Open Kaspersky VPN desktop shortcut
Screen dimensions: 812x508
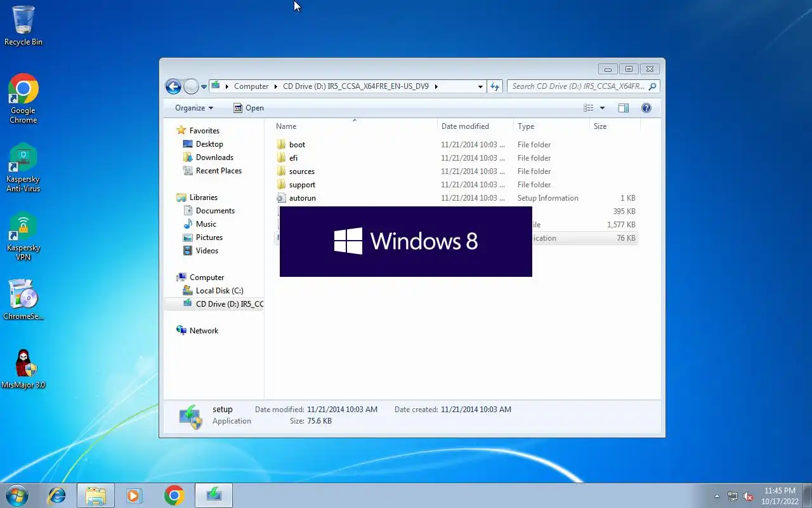23,236
